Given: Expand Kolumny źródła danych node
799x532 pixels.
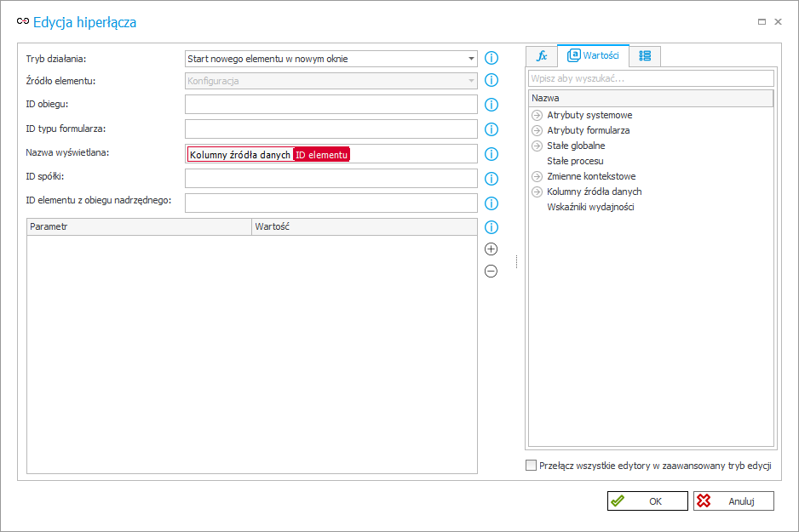Looking at the screenshot, I should click(x=537, y=192).
